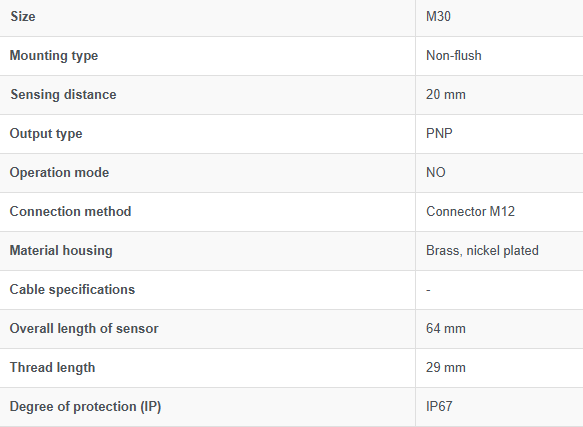Click the Thread length label
The width and height of the screenshot is (583, 427).
[52, 368]
